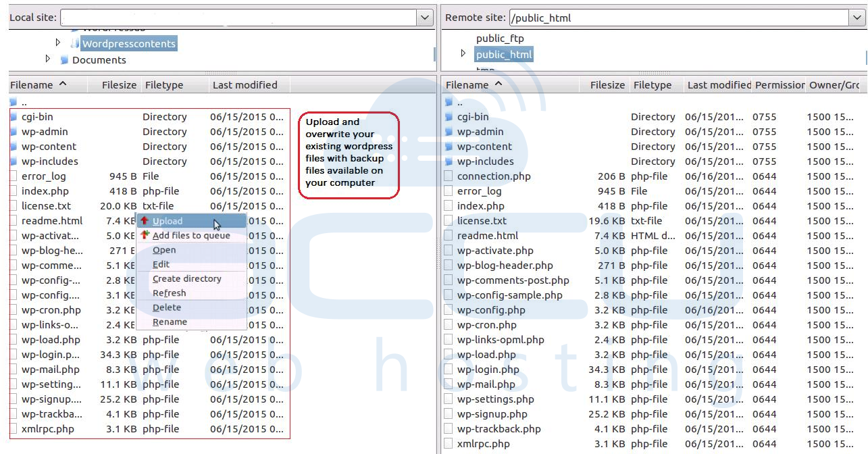Viewport: 868px width, 454px height.
Task: Select local wp-cron.php file name
Action: 51,310
